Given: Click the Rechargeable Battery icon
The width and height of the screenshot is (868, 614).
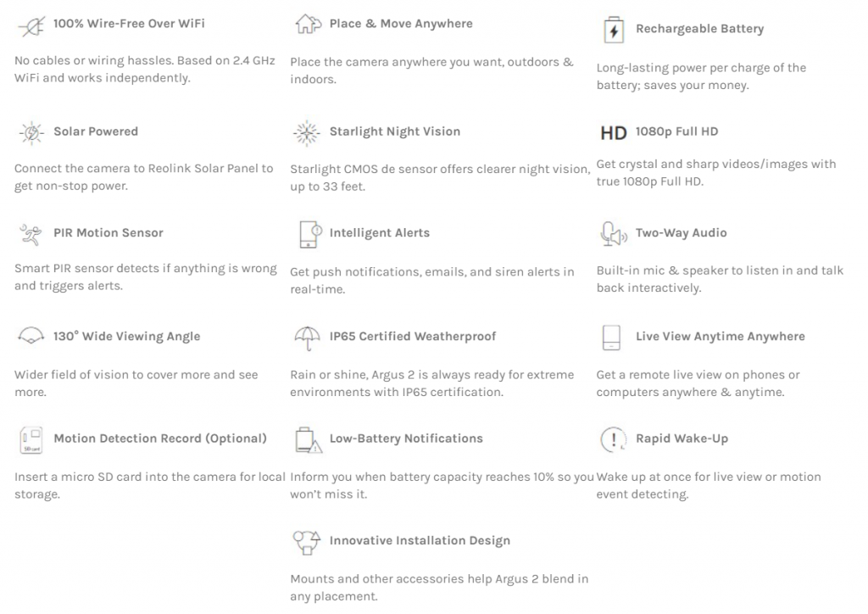Looking at the screenshot, I should tap(614, 30).
